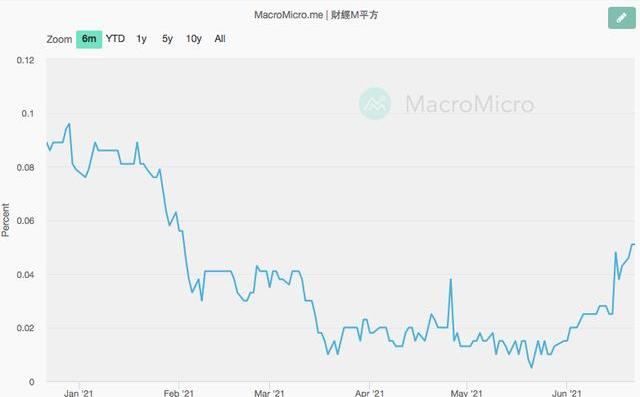Image resolution: width=640 pixels, height=397 pixels.
Task: Click the line's final June data point
Action: 634,244
